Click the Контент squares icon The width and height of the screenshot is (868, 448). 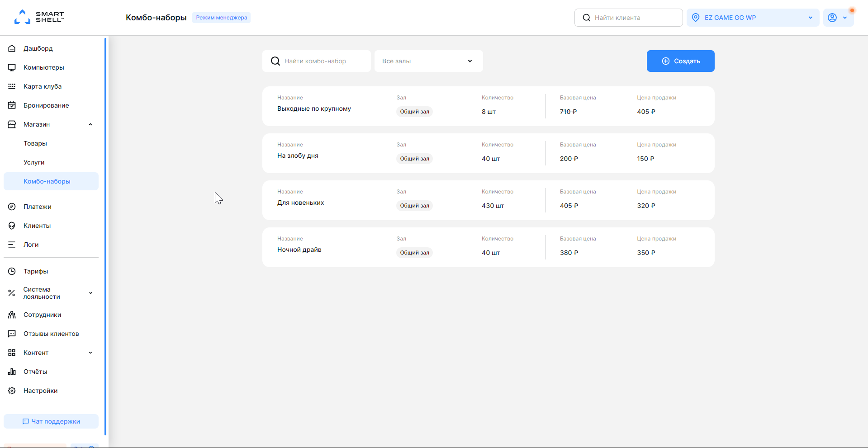pos(12,353)
